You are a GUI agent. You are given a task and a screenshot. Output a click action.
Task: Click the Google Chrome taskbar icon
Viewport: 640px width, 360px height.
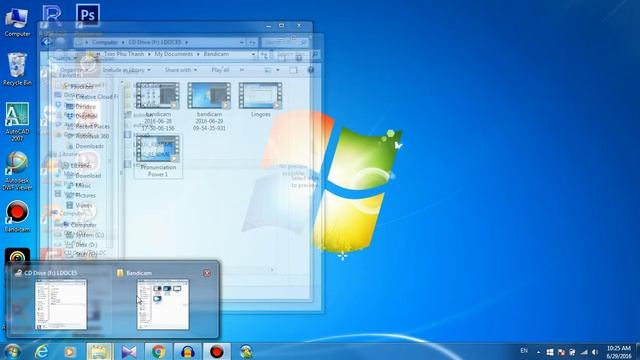[158, 351]
